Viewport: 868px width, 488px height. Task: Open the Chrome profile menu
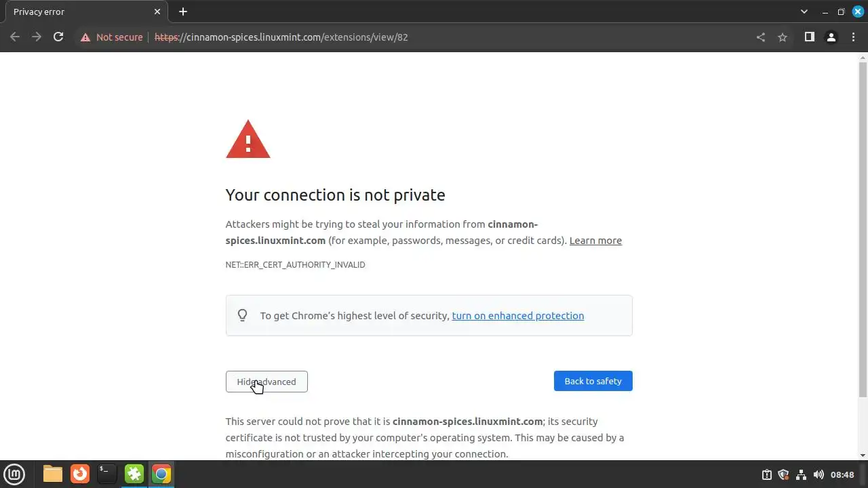pos(831,37)
